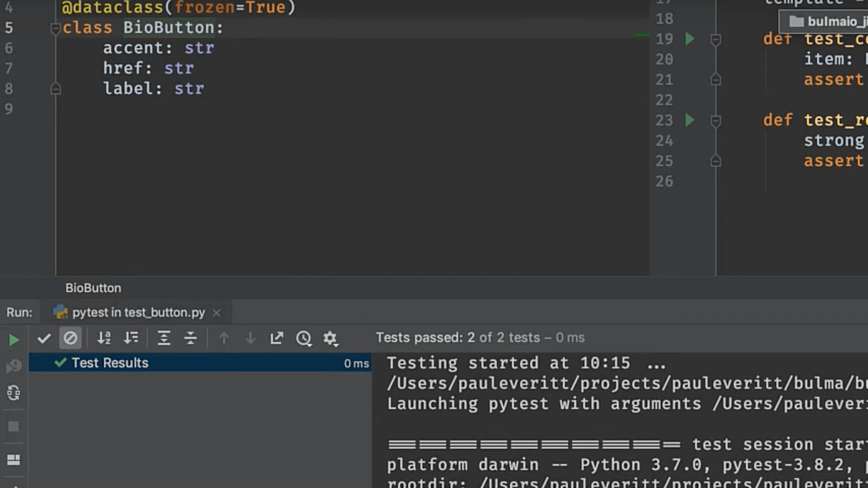868x488 pixels.
Task: Open the Run menu item
Action: pyautogui.click(x=19, y=312)
